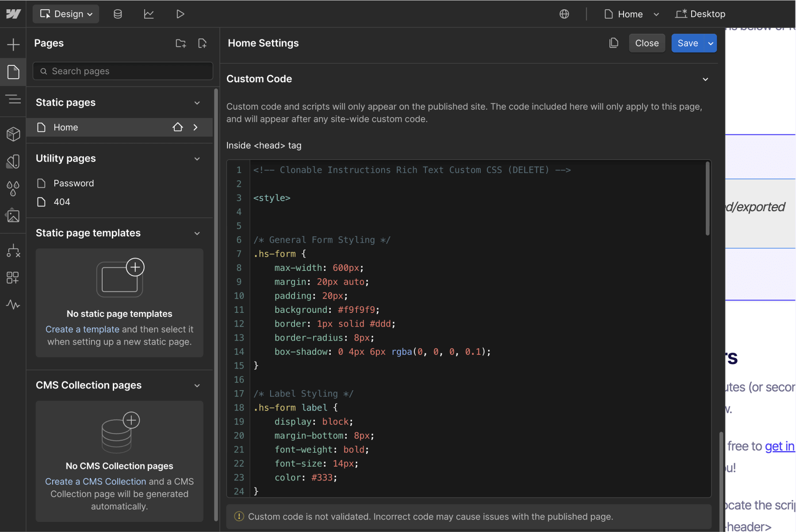796x532 pixels.
Task: Focus the Search pages field
Action: click(x=123, y=71)
